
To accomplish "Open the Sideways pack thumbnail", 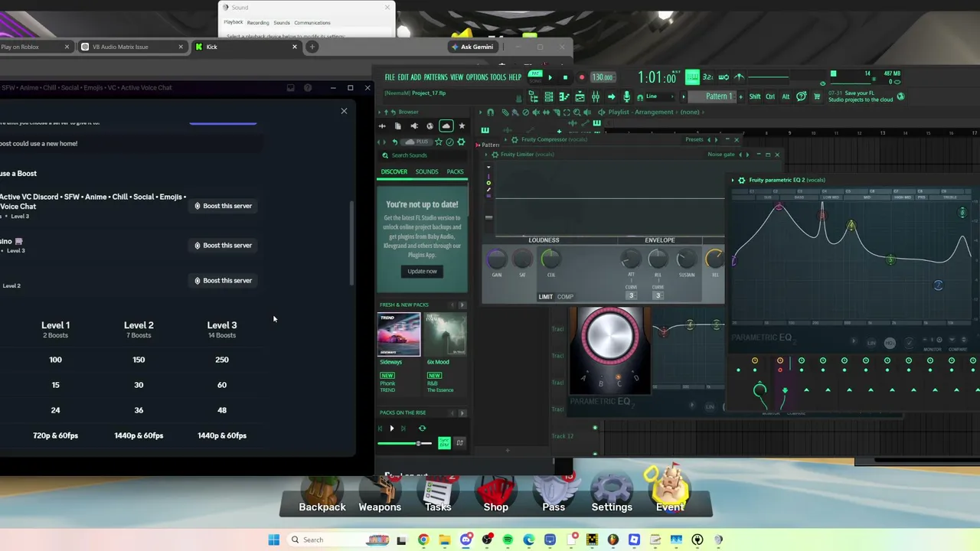I will (x=400, y=334).
